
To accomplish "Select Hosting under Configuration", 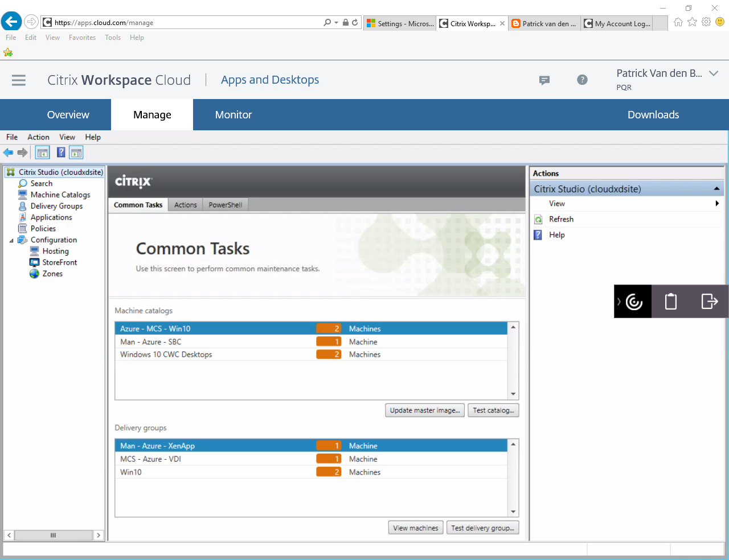I will [55, 251].
